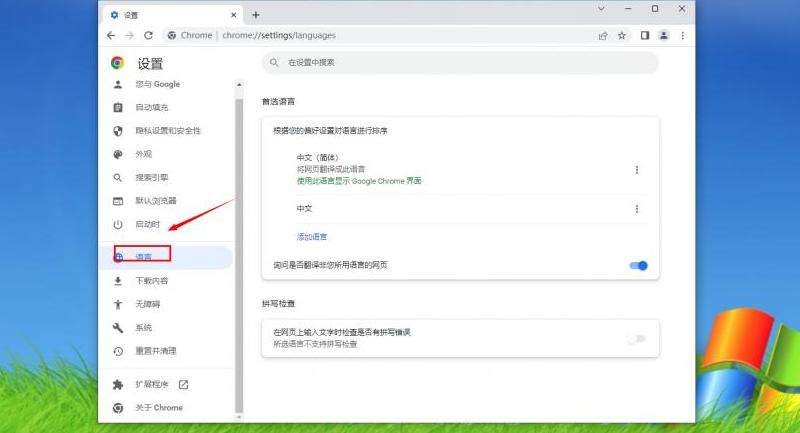Go back with the back arrow
Screen dimensions: 800x433
111,35
